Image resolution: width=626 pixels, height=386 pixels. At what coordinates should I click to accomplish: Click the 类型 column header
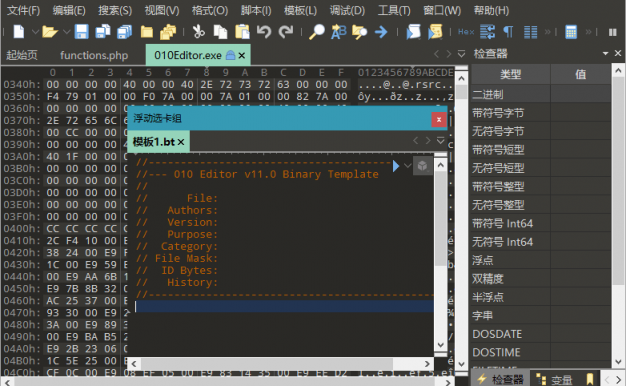click(x=511, y=74)
